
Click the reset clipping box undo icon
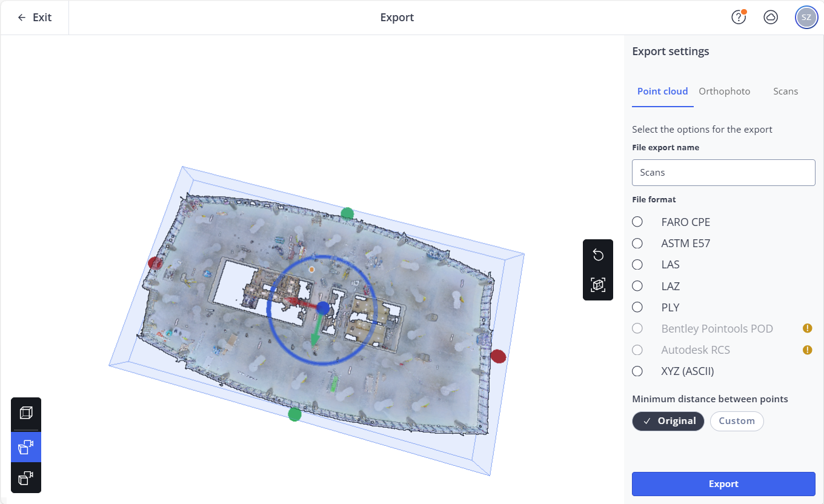(598, 255)
